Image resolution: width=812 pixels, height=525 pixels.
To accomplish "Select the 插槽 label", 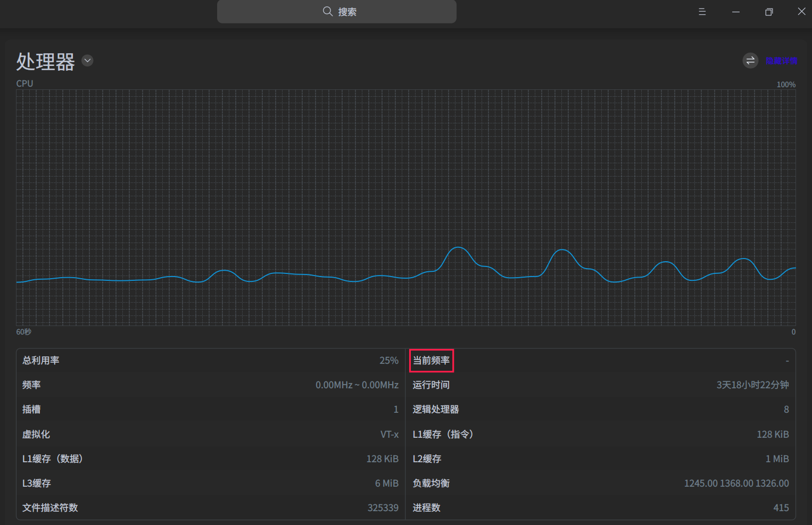I will point(31,410).
